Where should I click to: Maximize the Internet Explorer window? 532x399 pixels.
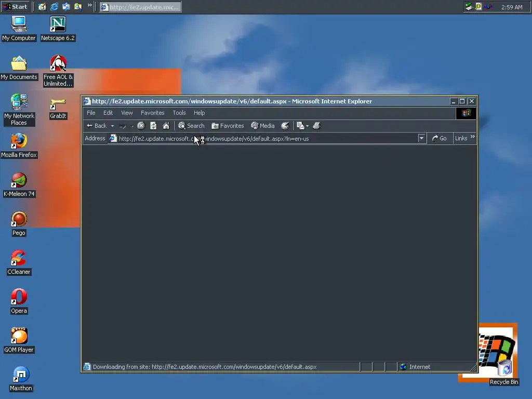click(462, 101)
